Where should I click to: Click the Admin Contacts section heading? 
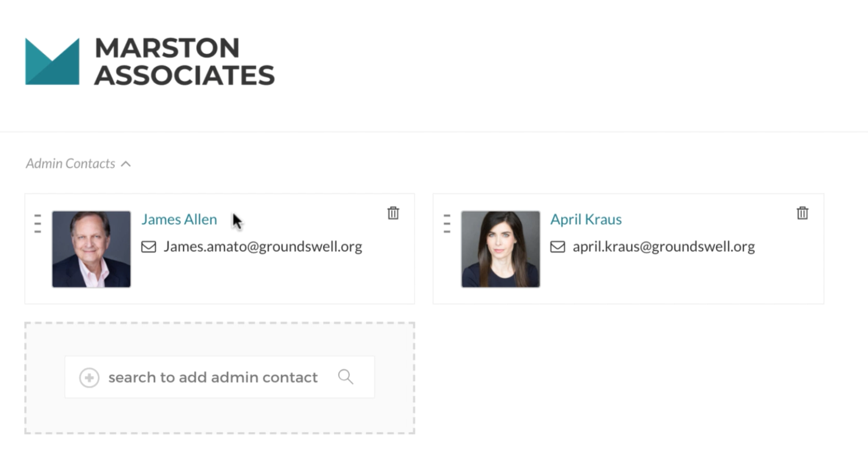pos(70,164)
